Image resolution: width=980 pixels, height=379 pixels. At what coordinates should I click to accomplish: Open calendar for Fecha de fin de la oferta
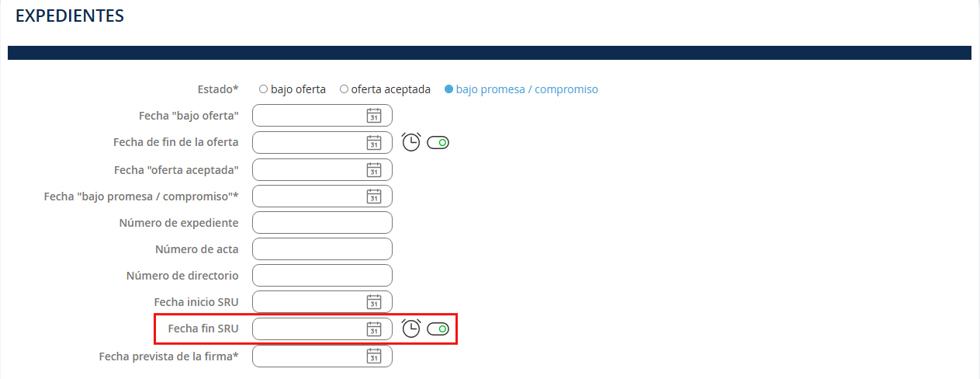374,143
